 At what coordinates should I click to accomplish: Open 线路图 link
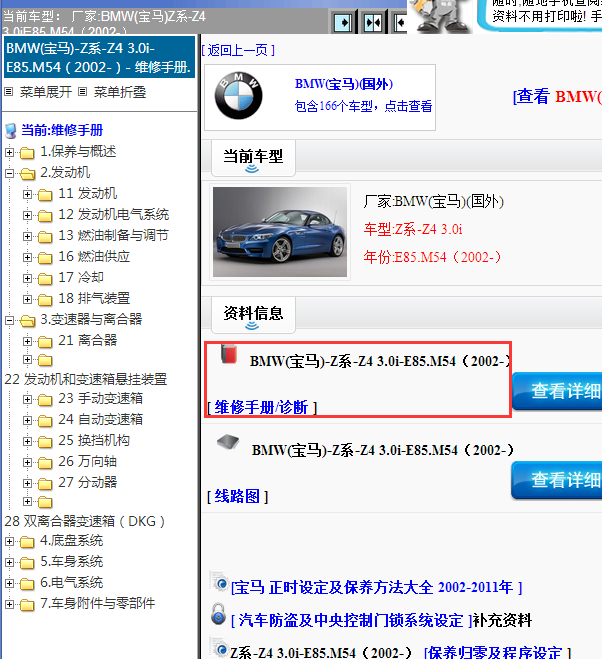point(238,496)
